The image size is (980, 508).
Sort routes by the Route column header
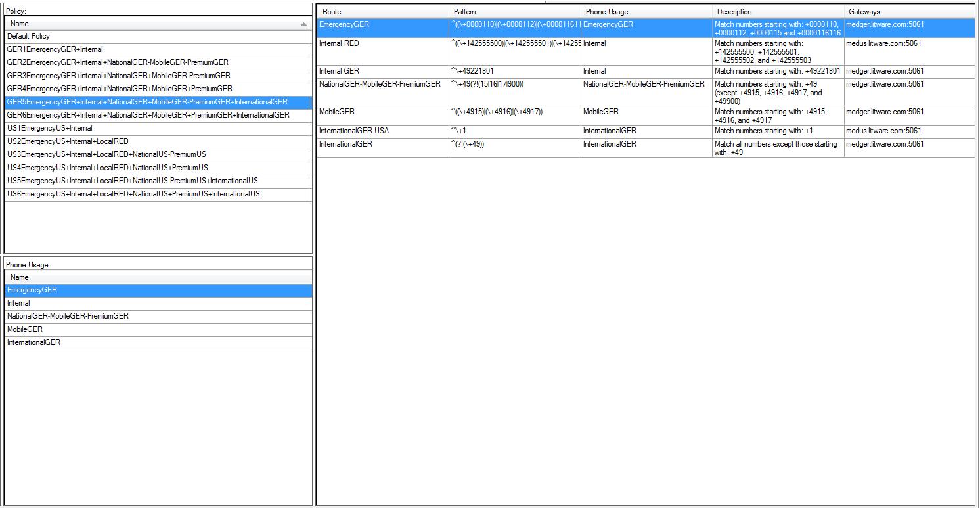point(383,12)
